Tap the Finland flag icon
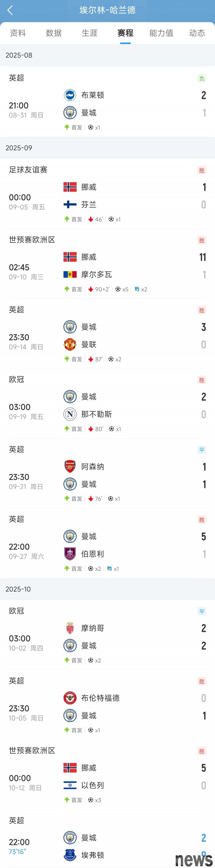Image resolution: width=215 pixels, height=868 pixels. click(x=70, y=205)
